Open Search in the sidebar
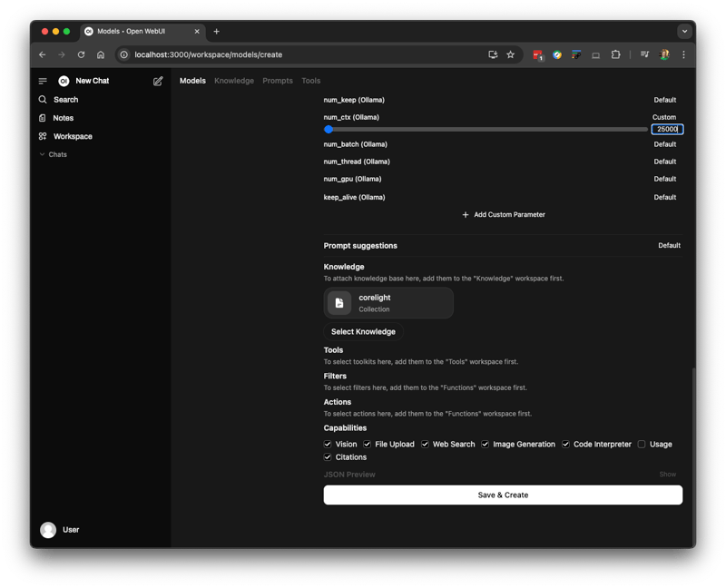The width and height of the screenshot is (726, 588). (65, 100)
